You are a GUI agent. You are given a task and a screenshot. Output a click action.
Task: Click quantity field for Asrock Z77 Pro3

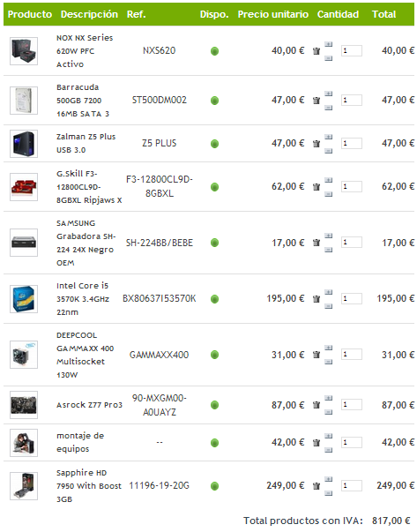tap(352, 404)
